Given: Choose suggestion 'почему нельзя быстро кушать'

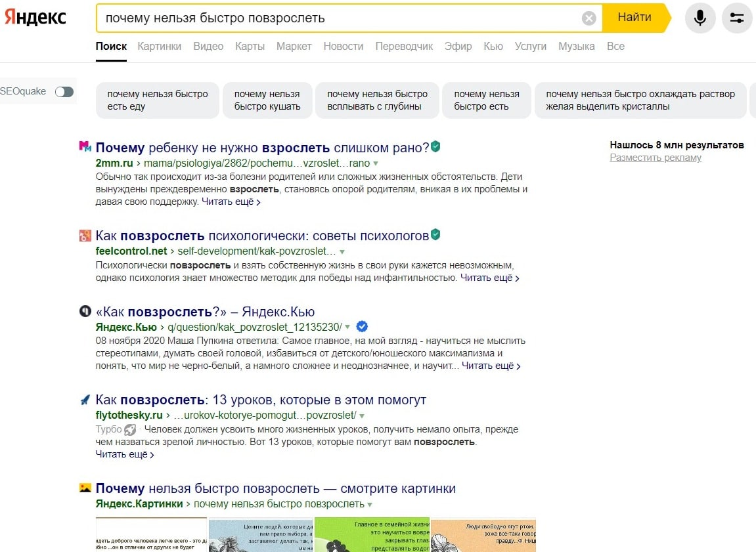Looking at the screenshot, I should pos(267,100).
